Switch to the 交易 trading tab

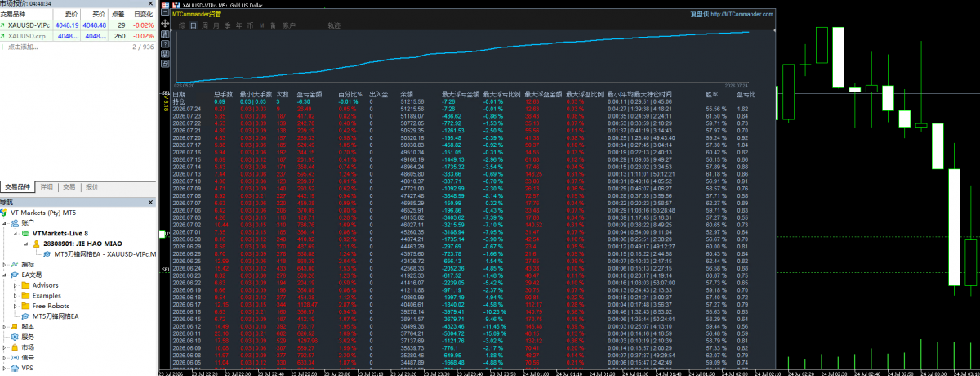coord(69,186)
